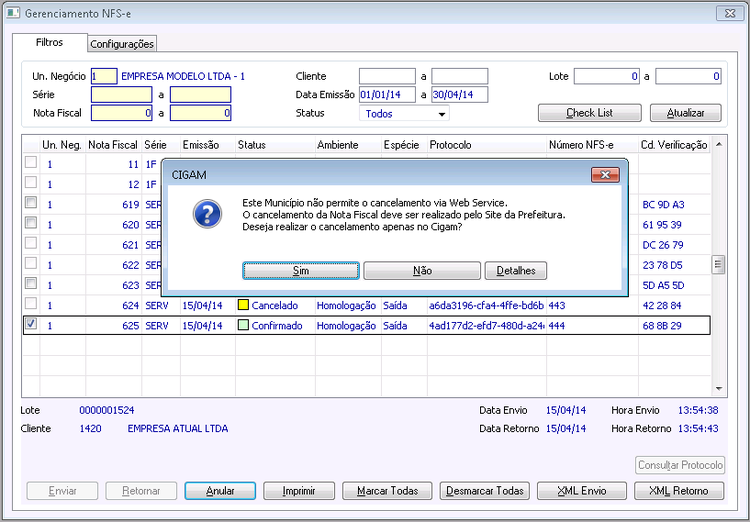Click EMPRESA ATUAL LTDA client name

[x=177, y=428]
